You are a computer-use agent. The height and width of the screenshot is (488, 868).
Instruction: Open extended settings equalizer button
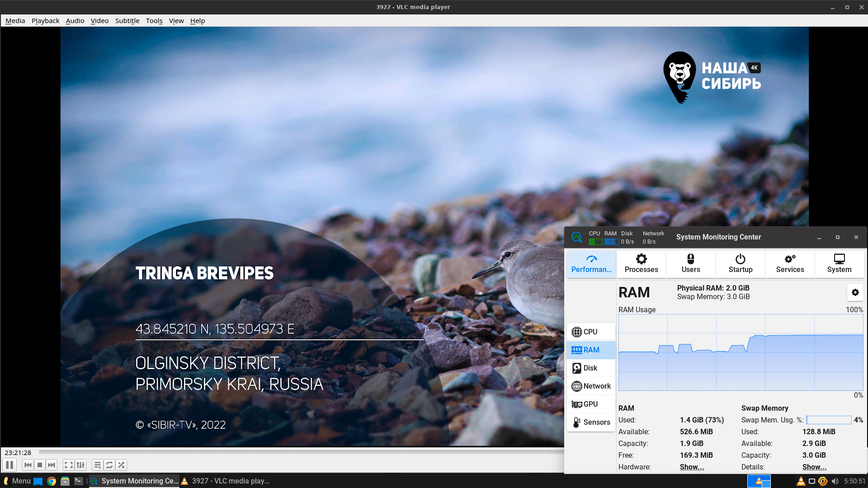[80, 465]
